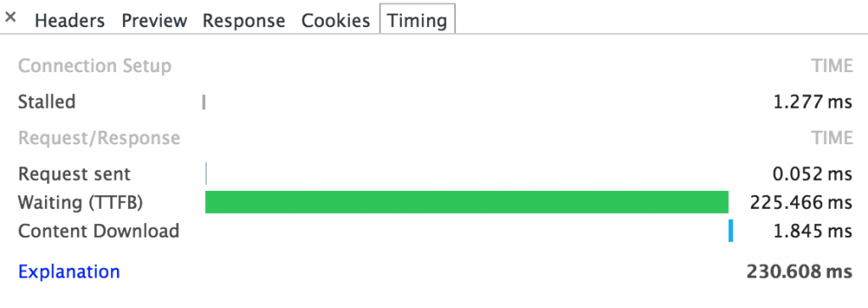Click the Request/Response section header
Image resolution: width=868 pixels, height=308 pixels.
tap(99, 138)
